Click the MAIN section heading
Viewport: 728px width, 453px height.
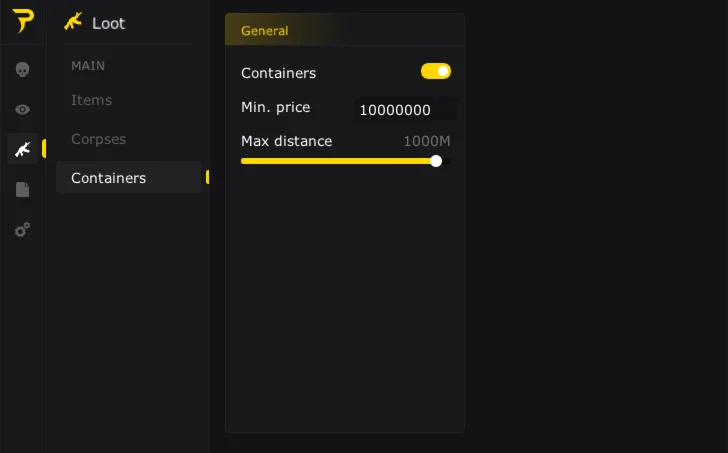pyautogui.click(x=88, y=66)
